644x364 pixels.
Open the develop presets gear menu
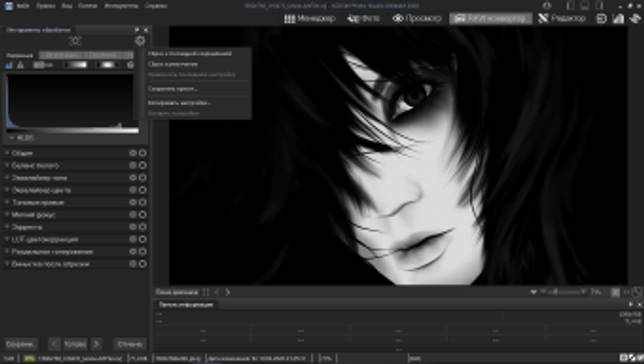pos(140,41)
